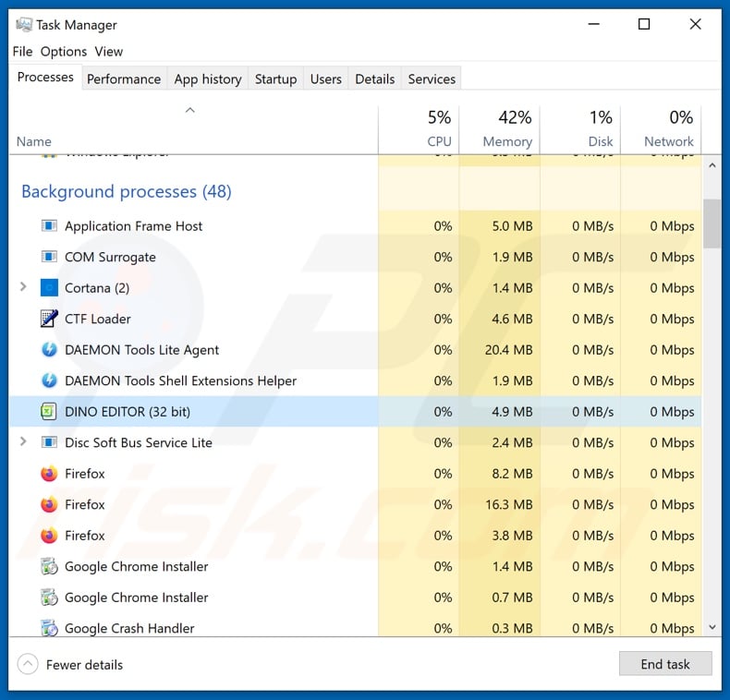Click the Background processes (48) heading
Image resolution: width=730 pixels, height=700 pixels.
[x=127, y=192]
